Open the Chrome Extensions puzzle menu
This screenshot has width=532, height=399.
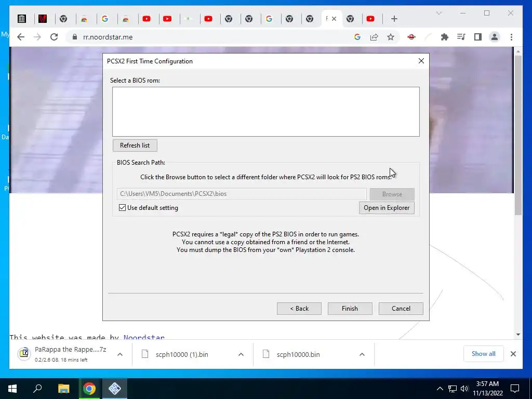click(445, 37)
